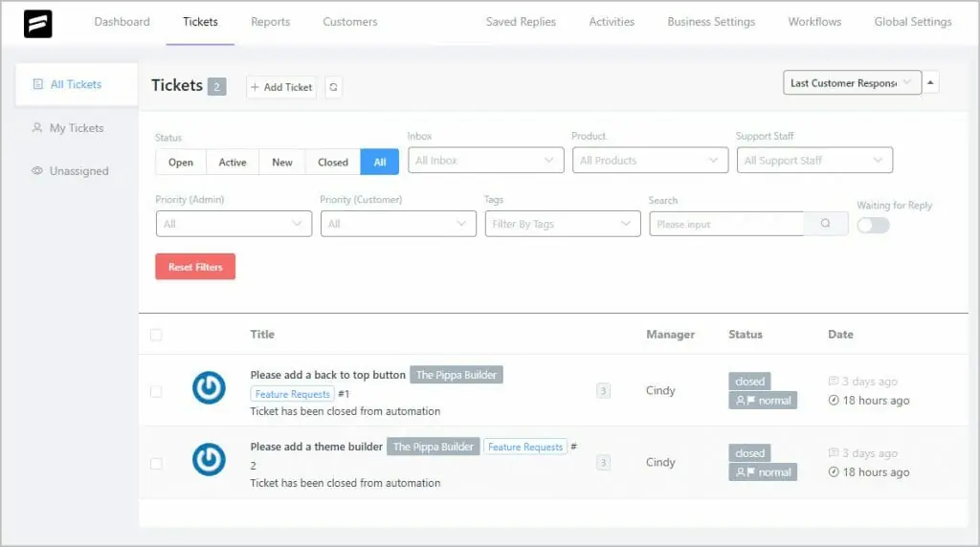The width and height of the screenshot is (980, 547).
Task: Show My Tickets in the sidebar
Action: [x=77, y=127]
